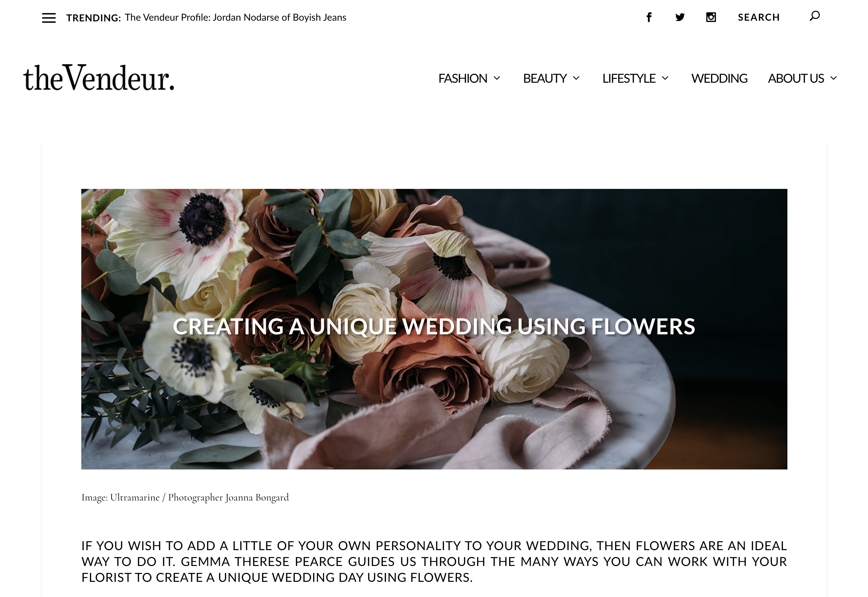The image size is (868, 597).
Task: Click into the Search text field
Action: point(758,17)
